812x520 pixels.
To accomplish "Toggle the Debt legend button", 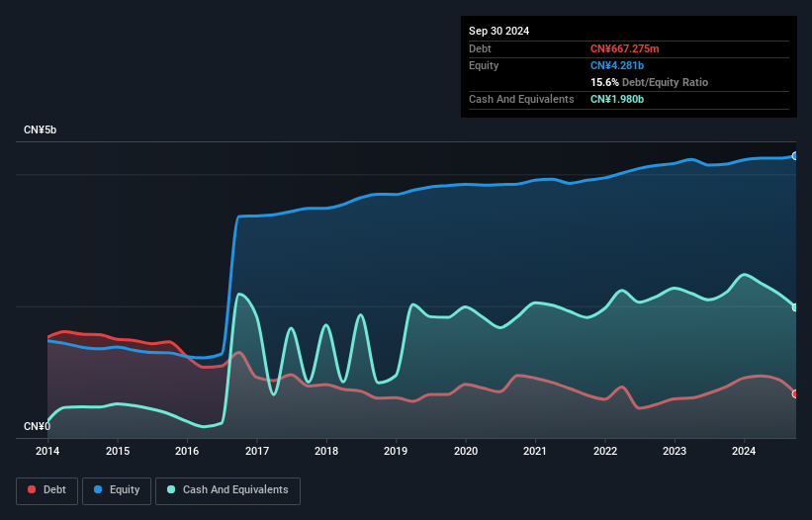I will pos(47,490).
